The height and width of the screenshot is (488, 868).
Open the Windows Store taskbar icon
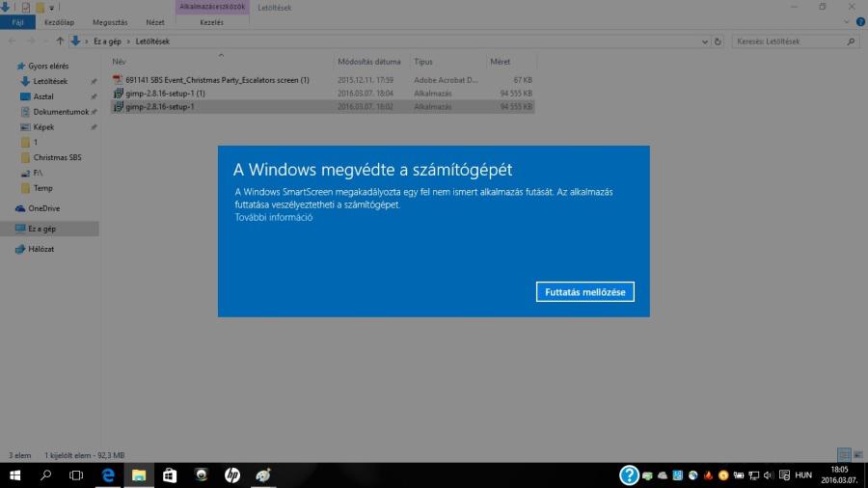(x=170, y=475)
